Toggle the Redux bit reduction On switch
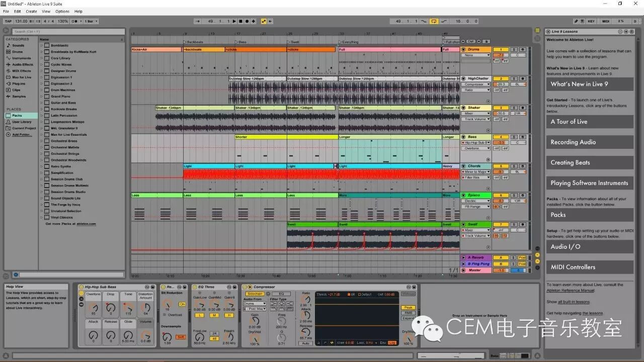This screenshot has height=362, width=644. (x=182, y=304)
